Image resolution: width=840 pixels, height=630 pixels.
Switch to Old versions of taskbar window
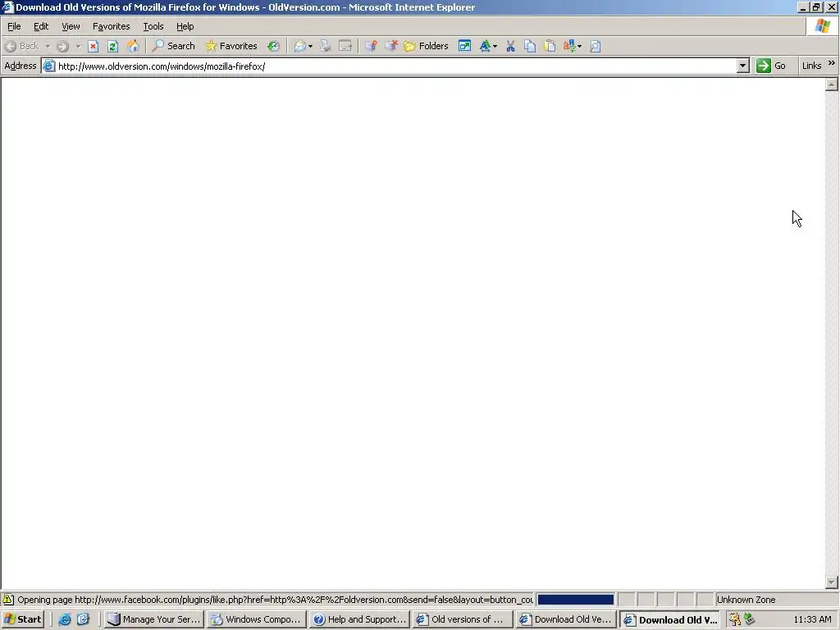pyautogui.click(x=463, y=619)
